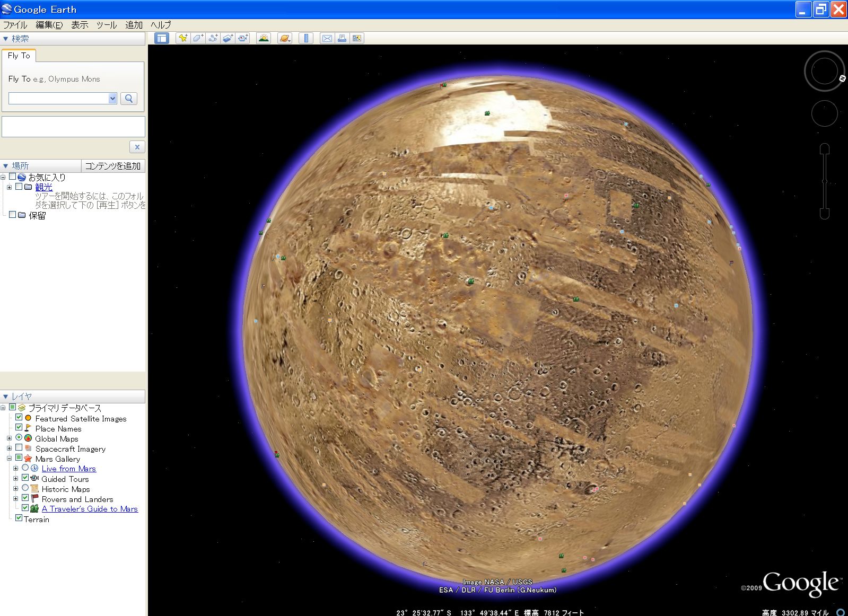
Task: Open view in Google Maps button
Action: pyautogui.click(x=357, y=38)
